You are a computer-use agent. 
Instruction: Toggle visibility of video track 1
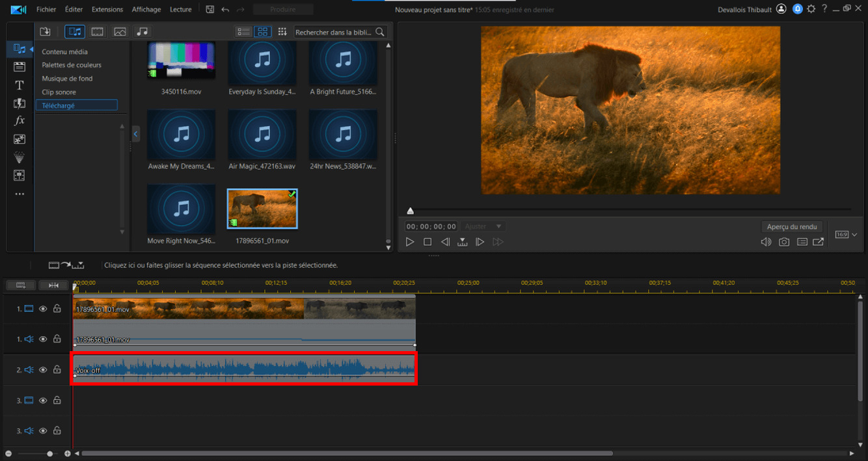coord(43,309)
